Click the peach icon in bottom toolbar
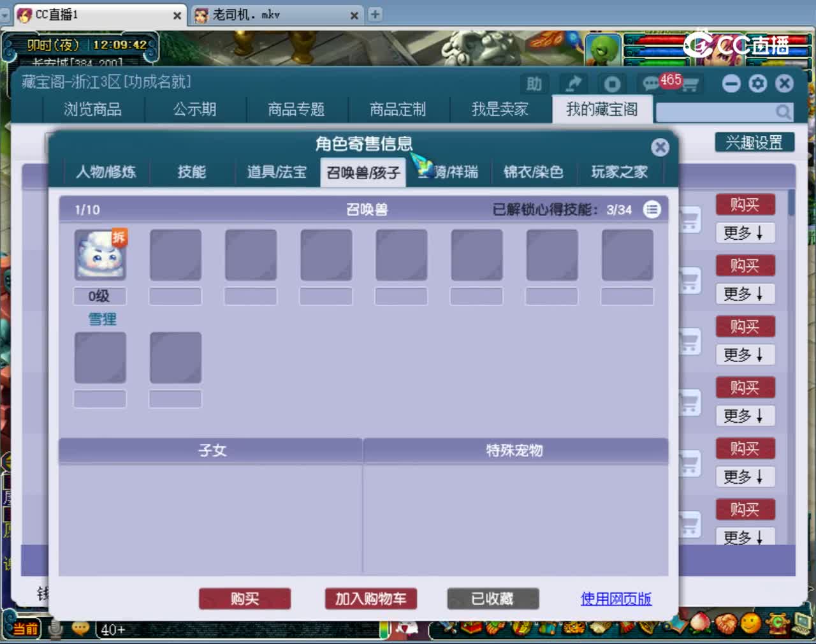Image resolution: width=816 pixels, height=644 pixels. tap(700, 622)
